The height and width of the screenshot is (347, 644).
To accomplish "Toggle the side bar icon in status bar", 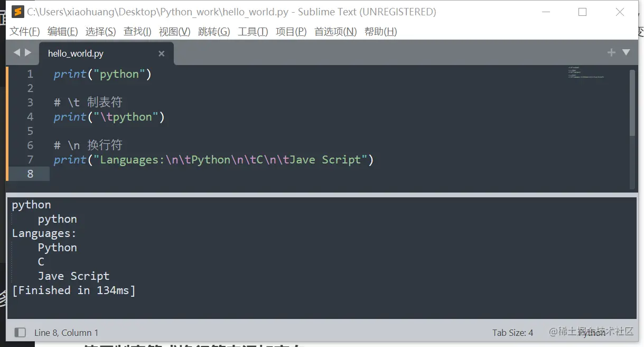I will point(20,333).
